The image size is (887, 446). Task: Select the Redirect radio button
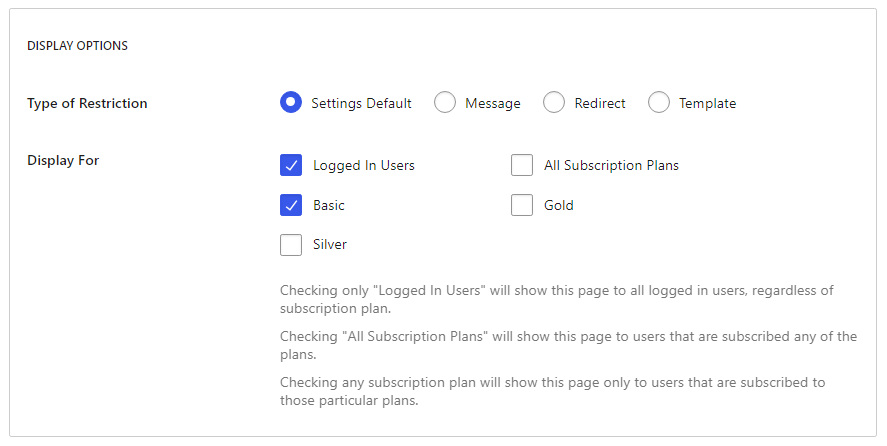point(554,103)
